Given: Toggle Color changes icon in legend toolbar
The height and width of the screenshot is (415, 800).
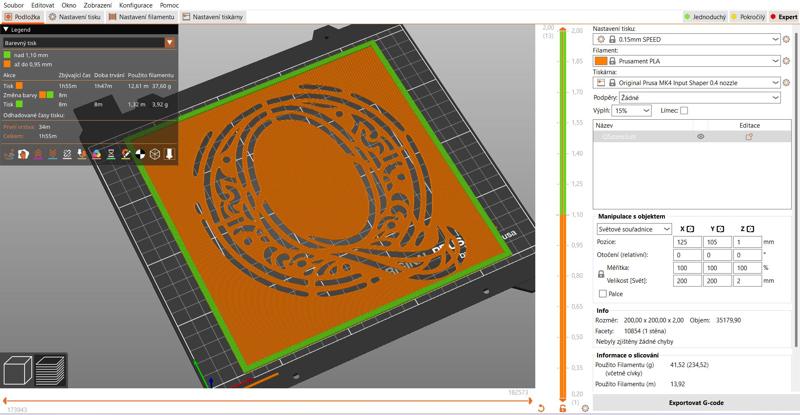Looking at the screenshot, I should (x=96, y=154).
